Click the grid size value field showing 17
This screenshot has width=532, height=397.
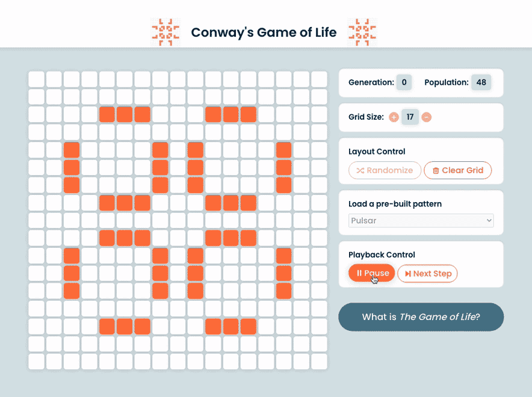(x=410, y=117)
